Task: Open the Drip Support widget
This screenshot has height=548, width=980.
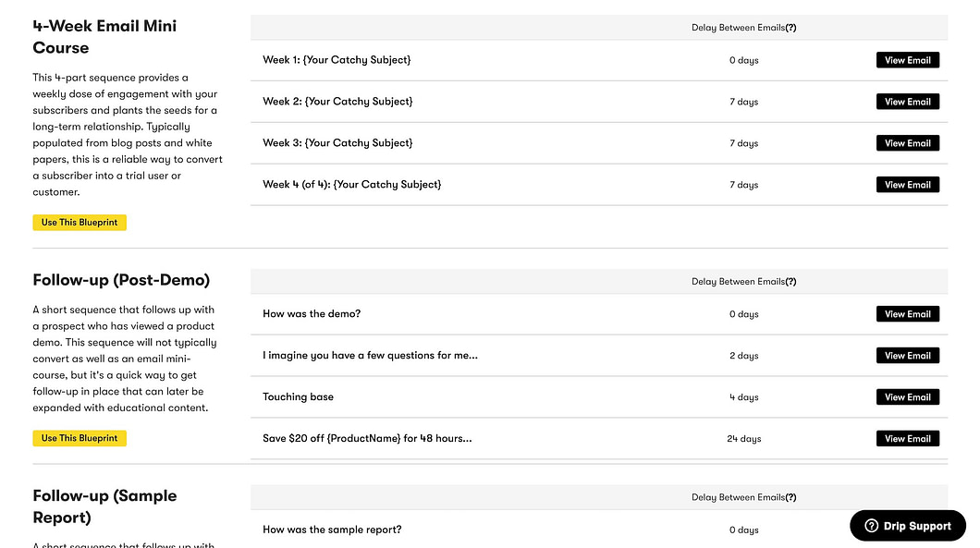Action: coord(907,525)
